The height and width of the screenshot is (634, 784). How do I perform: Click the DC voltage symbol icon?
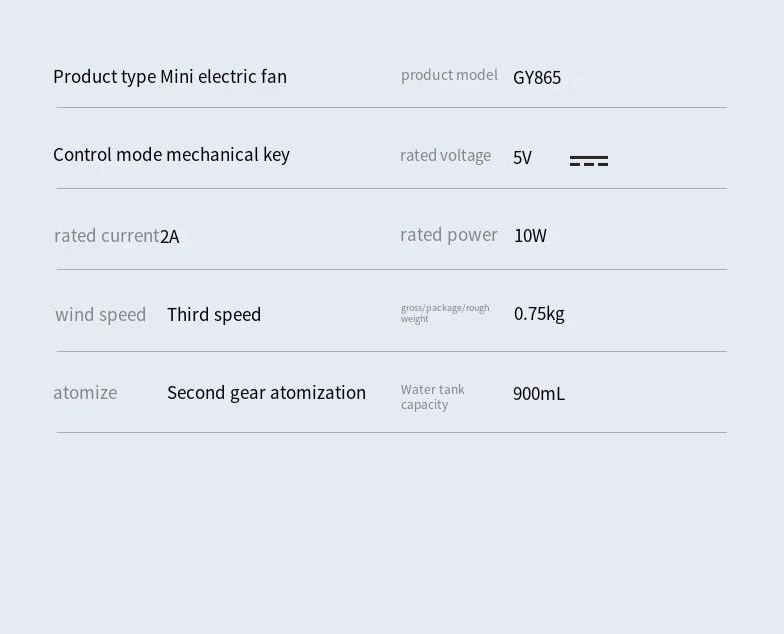click(x=589, y=160)
